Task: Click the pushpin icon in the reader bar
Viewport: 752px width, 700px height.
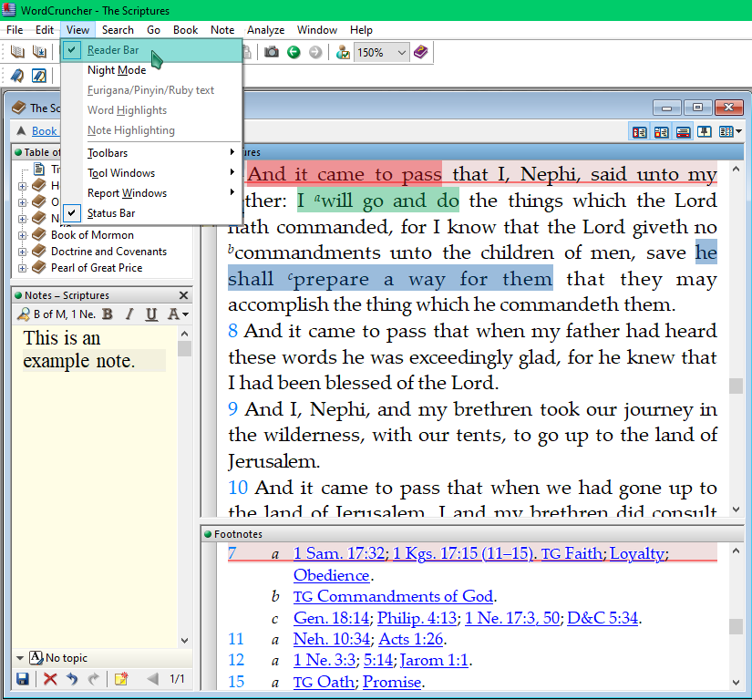Action: 704,132
